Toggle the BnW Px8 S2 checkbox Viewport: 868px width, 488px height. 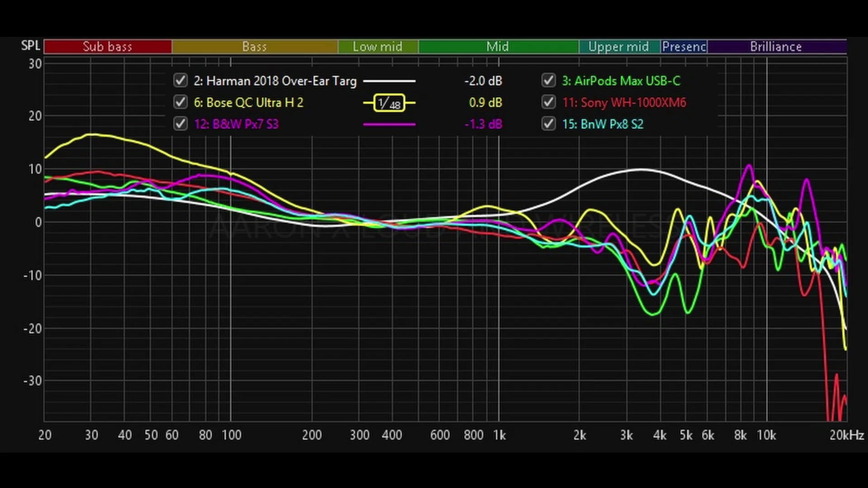point(548,123)
